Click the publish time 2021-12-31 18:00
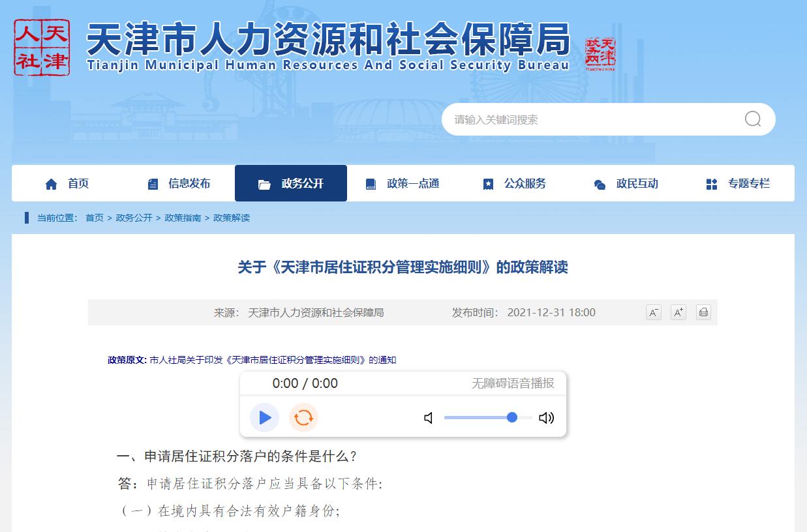The width and height of the screenshot is (807, 532). tap(551, 312)
